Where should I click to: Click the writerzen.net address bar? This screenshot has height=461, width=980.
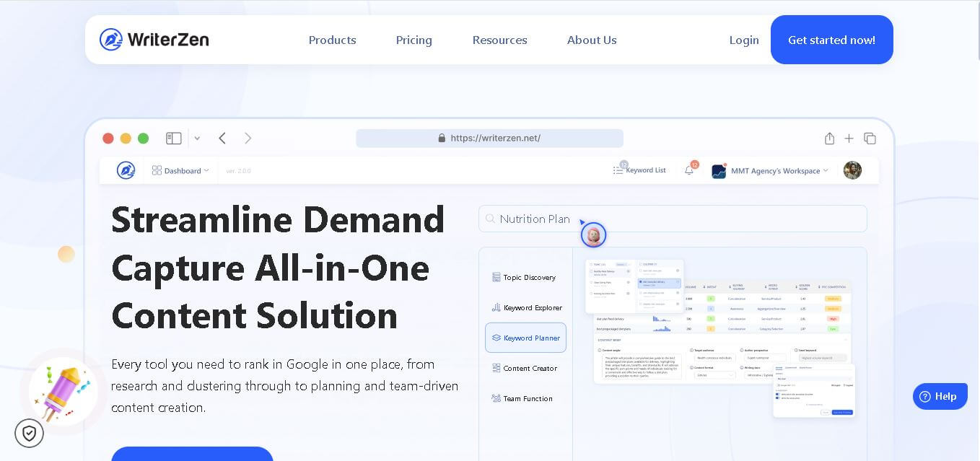(x=489, y=138)
